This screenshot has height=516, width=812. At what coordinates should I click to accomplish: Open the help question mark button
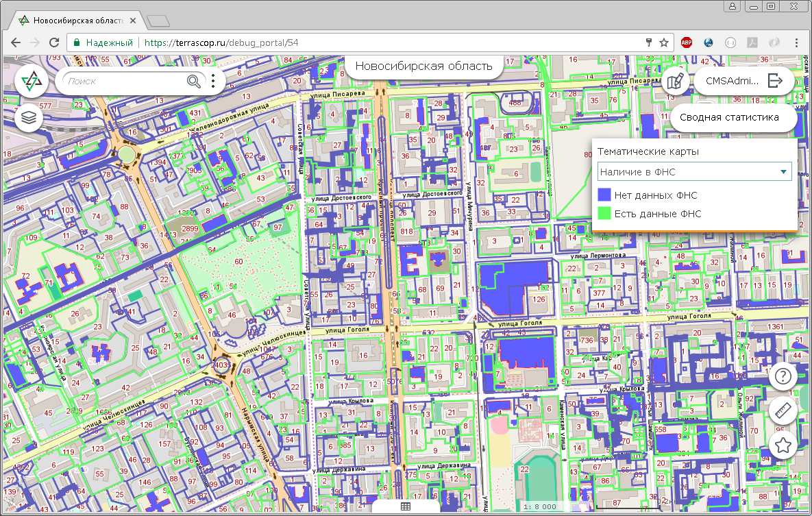tap(783, 376)
